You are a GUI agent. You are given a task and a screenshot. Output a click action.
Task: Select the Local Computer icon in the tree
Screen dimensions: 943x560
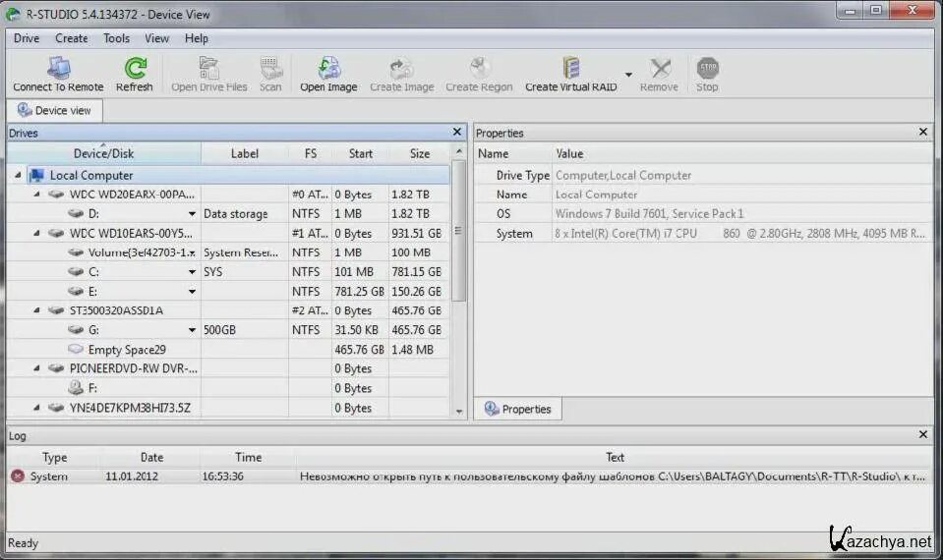coord(36,175)
